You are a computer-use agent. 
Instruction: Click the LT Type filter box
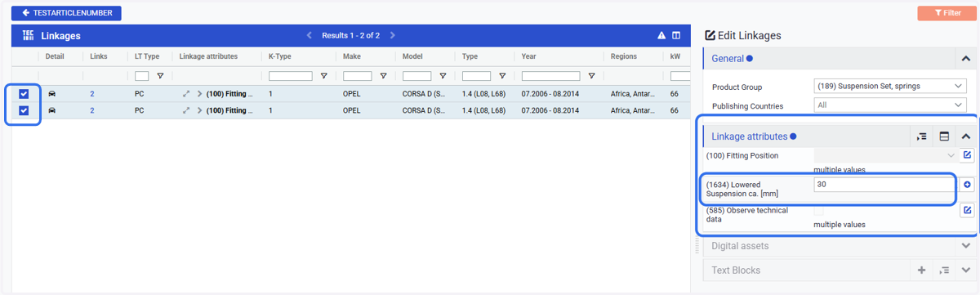pyautogui.click(x=142, y=76)
